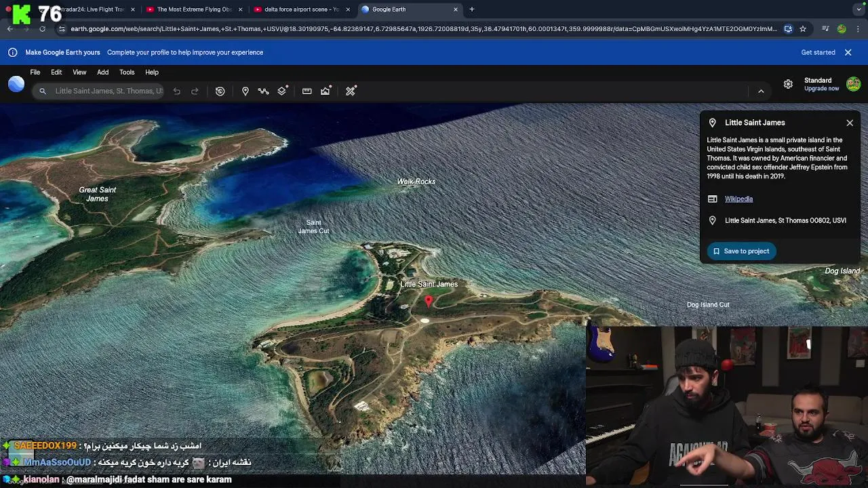Open the View menu
Screen dimensions: 868x488
pos(79,72)
